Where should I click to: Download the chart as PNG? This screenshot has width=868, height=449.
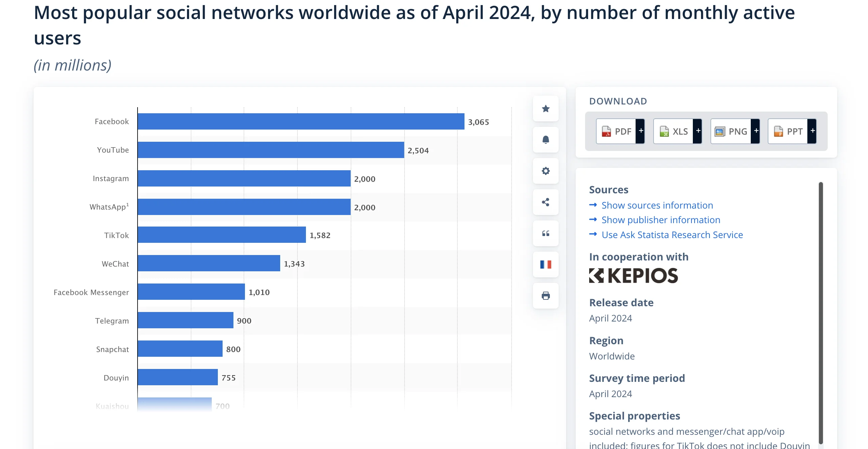click(x=731, y=131)
